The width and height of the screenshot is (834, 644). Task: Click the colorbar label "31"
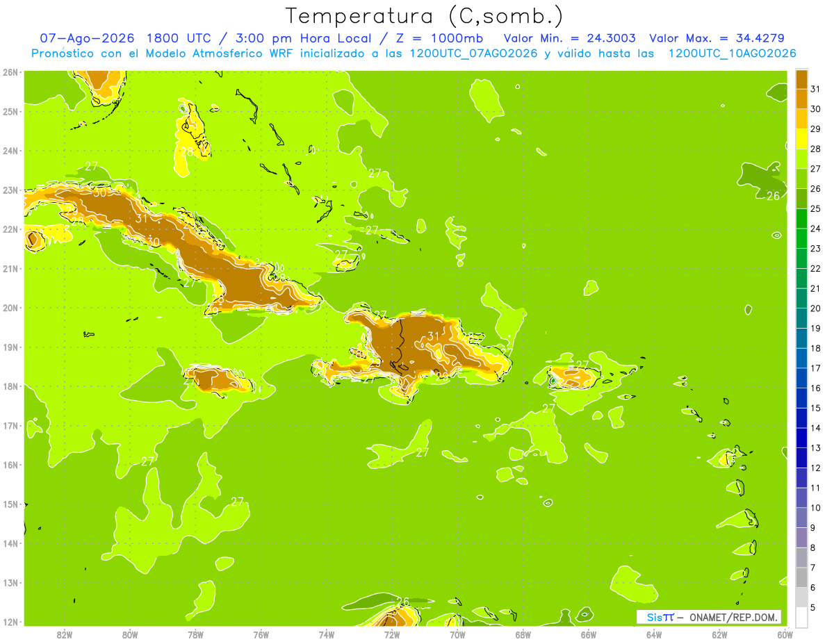tap(816, 89)
